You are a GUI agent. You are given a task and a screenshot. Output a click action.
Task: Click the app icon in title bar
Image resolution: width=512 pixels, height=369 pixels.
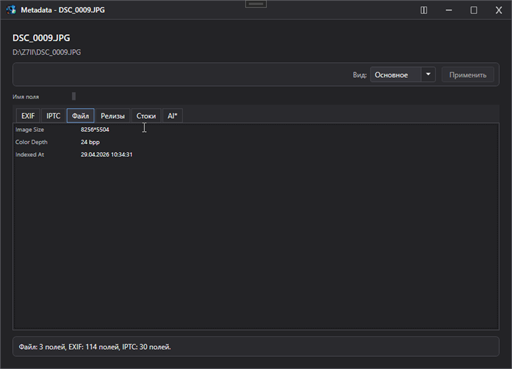tap(11, 10)
